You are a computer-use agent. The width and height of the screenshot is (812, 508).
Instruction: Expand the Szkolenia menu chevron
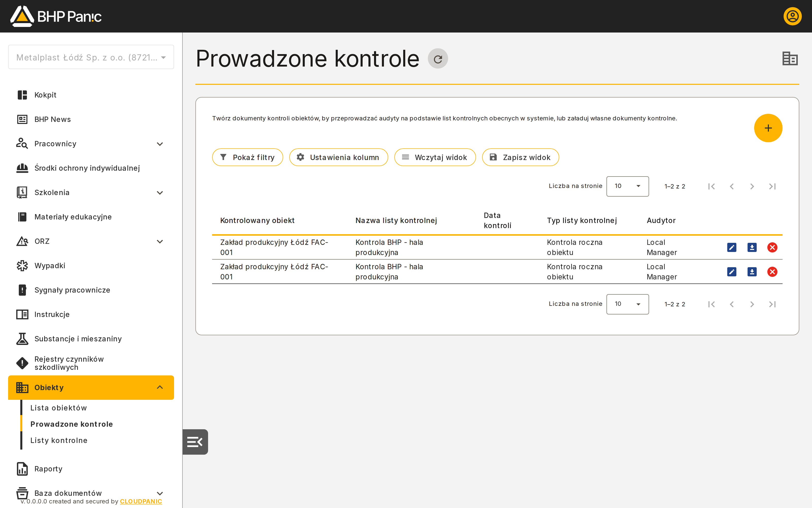[x=160, y=193]
